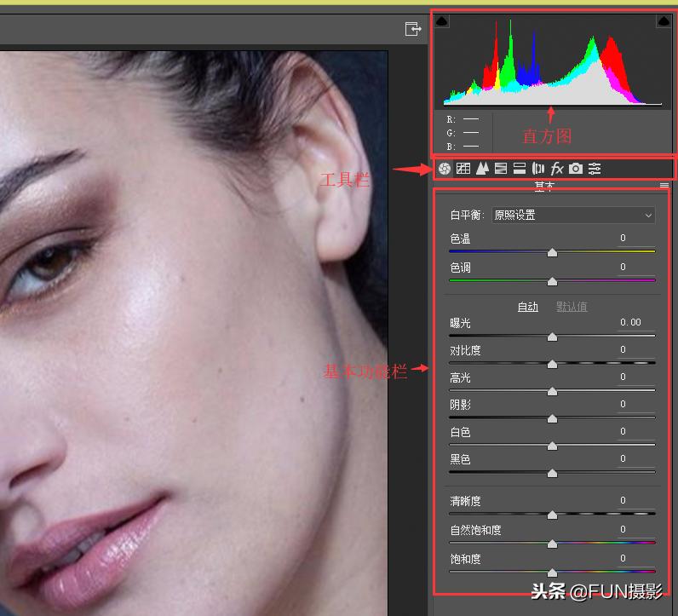Click the 色调 tint slider handle

(x=552, y=282)
